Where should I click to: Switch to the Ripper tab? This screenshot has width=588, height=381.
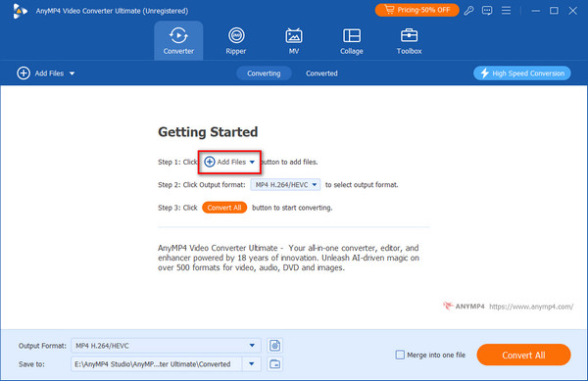pyautogui.click(x=236, y=40)
